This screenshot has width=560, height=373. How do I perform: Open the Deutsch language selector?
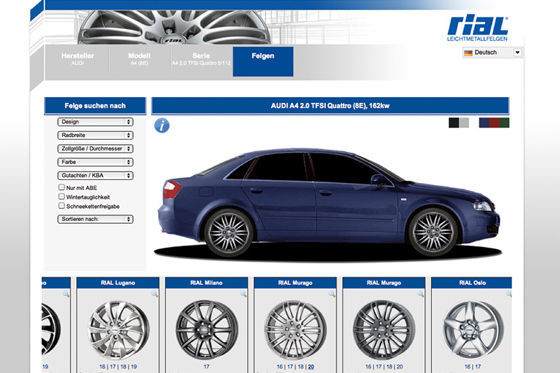[492, 53]
